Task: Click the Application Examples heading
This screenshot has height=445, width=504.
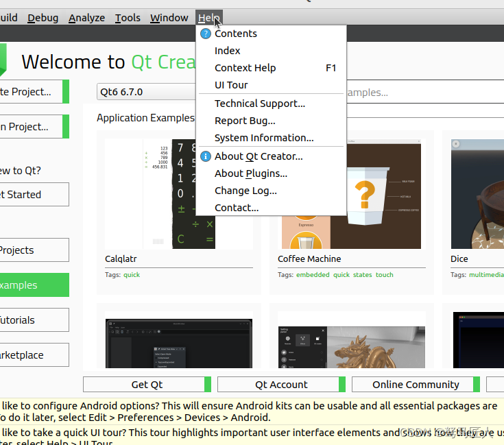Action: [145, 118]
